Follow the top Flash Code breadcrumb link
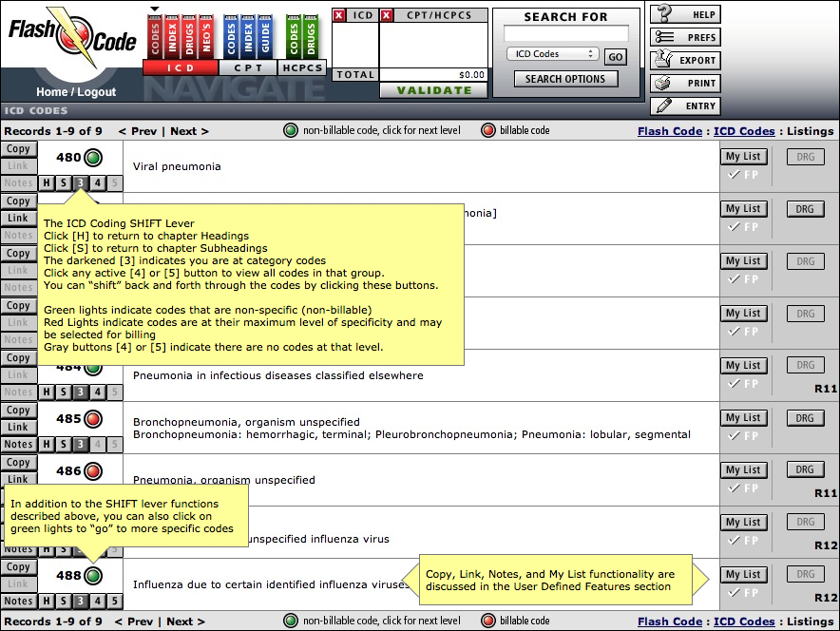This screenshot has height=631, width=840. click(x=670, y=131)
